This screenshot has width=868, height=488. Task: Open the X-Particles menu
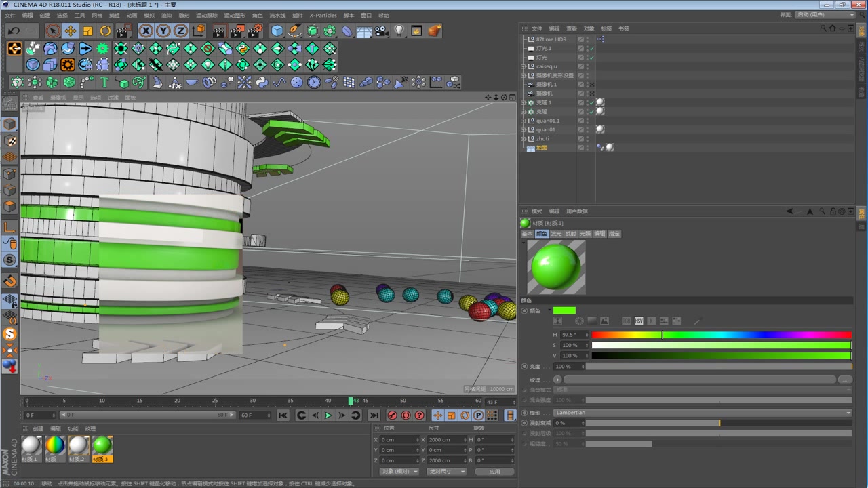pyautogui.click(x=323, y=15)
